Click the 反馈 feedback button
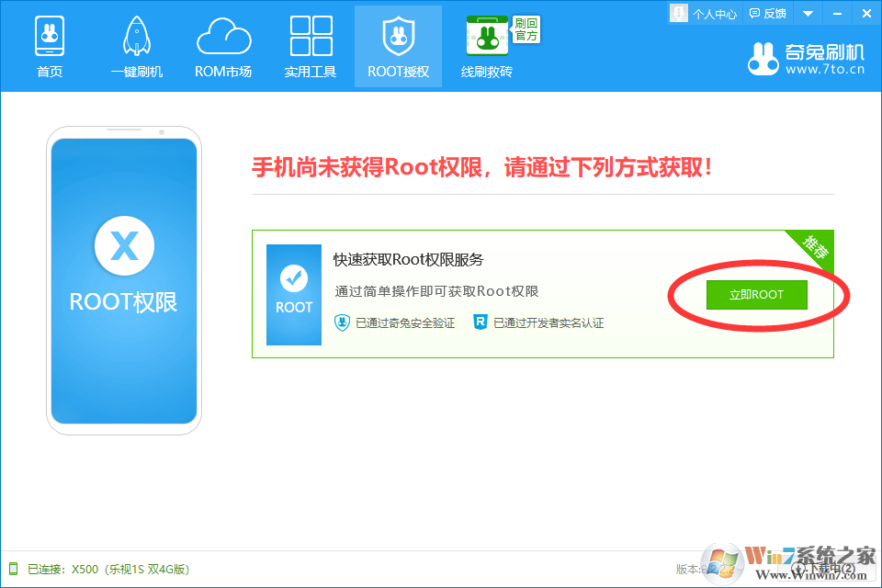 (x=768, y=14)
